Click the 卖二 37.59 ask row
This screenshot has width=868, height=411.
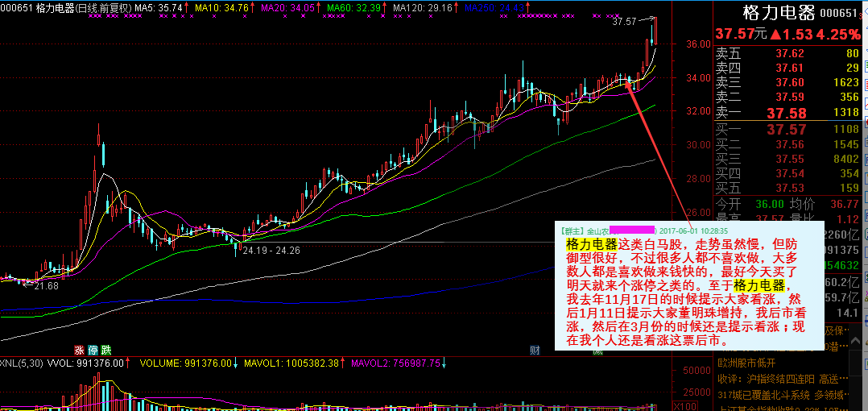click(x=787, y=98)
